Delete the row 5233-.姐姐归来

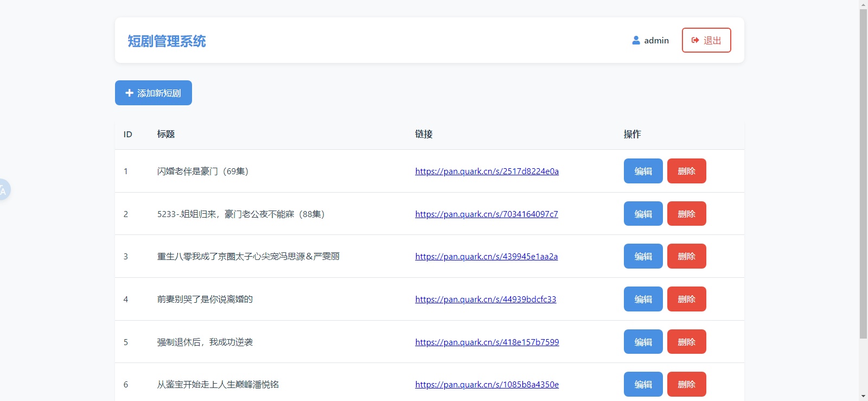pos(687,214)
